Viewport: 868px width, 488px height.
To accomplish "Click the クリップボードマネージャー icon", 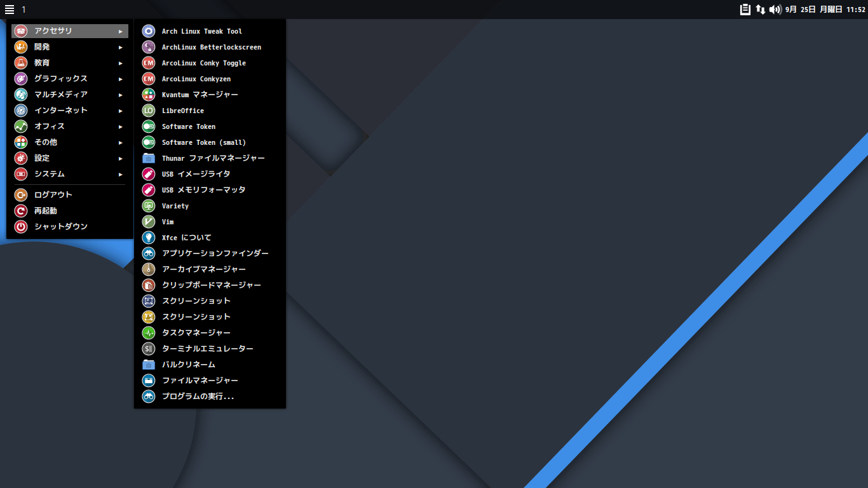I will (148, 285).
